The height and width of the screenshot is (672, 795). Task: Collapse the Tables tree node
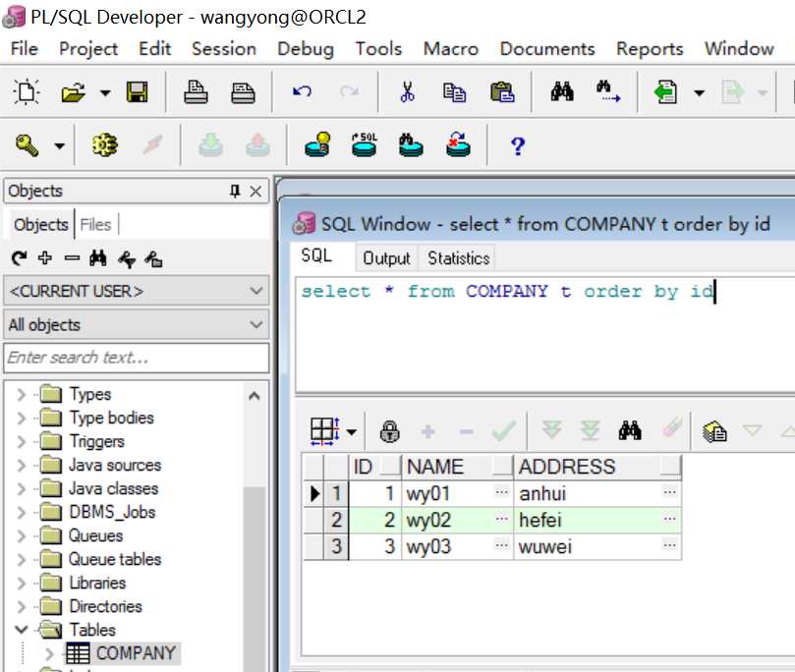pos(22,630)
